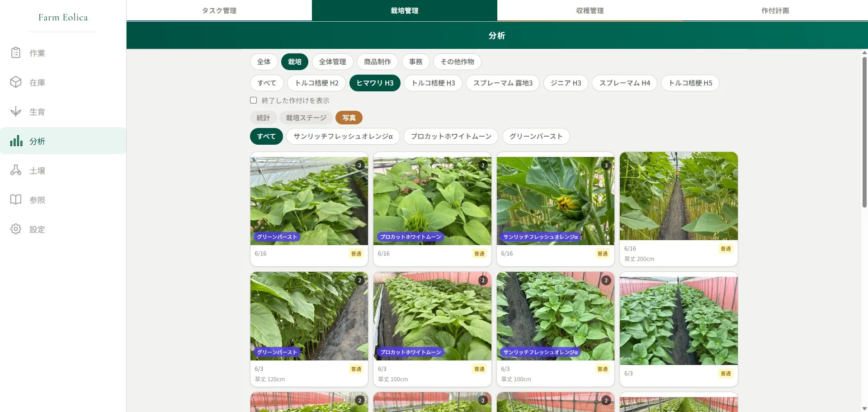Screen dimensions: 868x412
Task: Switch view to 統計
Action: coord(263,118)
